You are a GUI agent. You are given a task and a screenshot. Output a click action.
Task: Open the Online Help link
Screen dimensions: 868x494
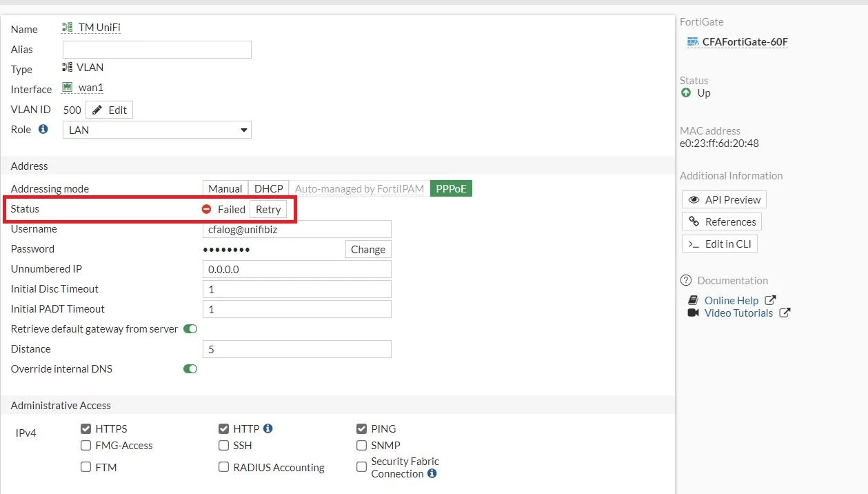(731, 300)
